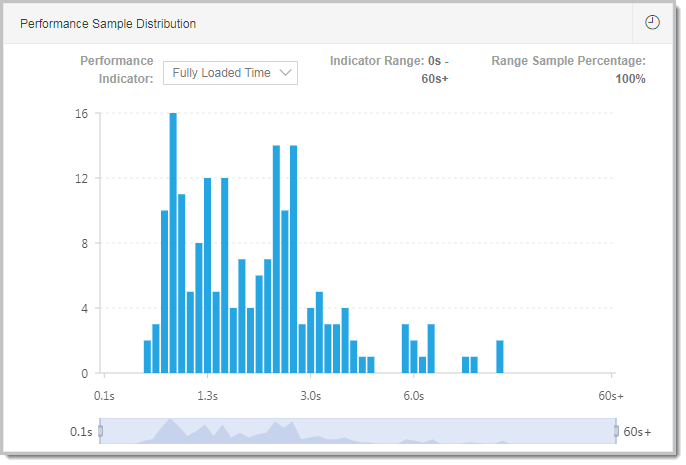Viewport: 686px width, 465px height.
Task: Click the 60s+ x-axis label on chart
Action: (x=610, y=396)
